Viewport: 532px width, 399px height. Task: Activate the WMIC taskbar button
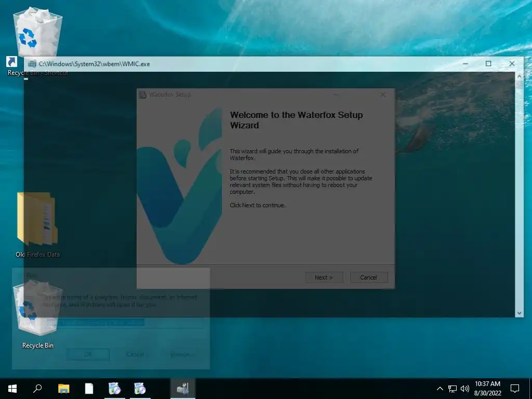(182, 389)
